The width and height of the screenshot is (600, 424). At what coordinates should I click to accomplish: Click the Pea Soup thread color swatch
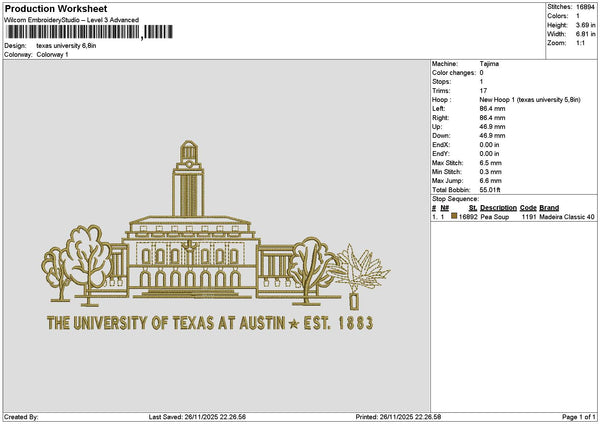[x=454, y=216]
